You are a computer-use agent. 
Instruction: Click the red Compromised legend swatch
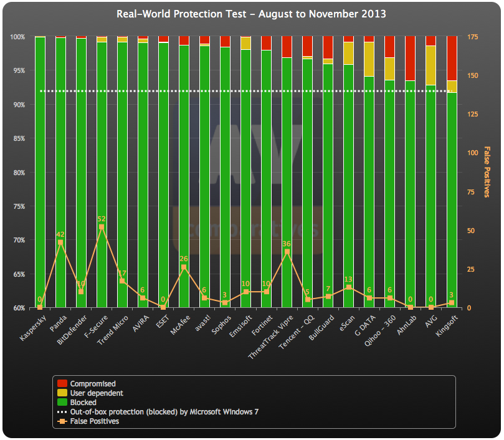[x=62, y=383]
